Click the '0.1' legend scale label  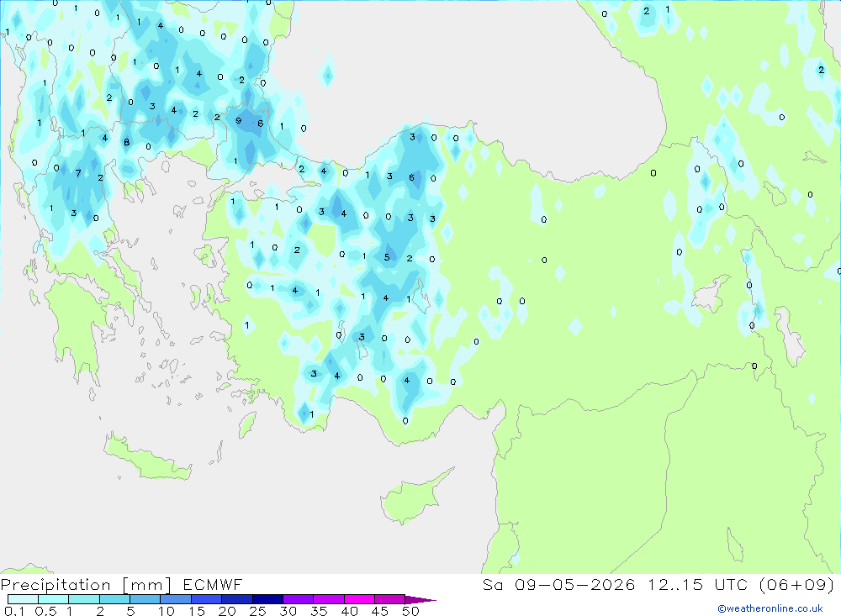click(14, 611)
